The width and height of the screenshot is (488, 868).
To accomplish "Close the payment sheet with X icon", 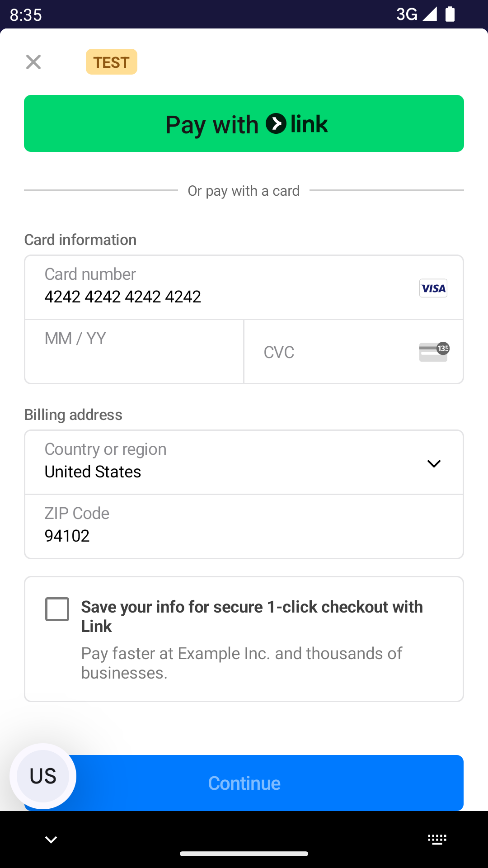I will pyautogui.click(x=33, y=62).
